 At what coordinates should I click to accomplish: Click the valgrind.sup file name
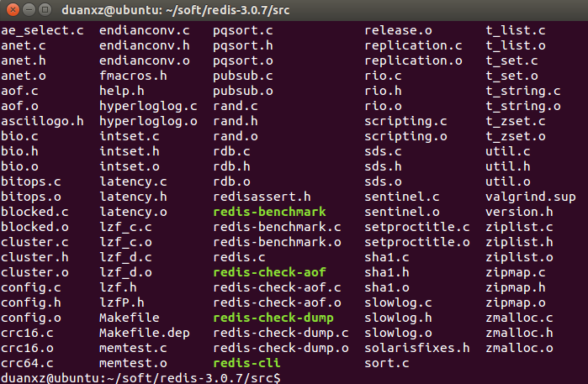530,197
